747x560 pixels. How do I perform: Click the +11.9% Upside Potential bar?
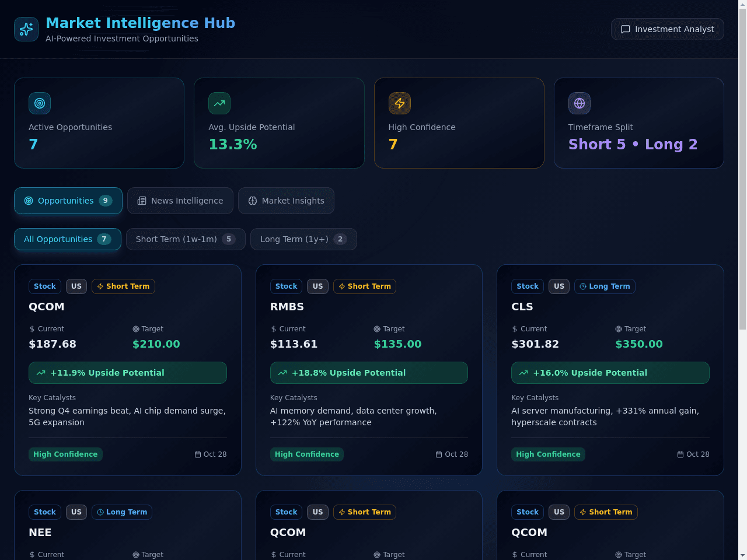tap(128, 373)
